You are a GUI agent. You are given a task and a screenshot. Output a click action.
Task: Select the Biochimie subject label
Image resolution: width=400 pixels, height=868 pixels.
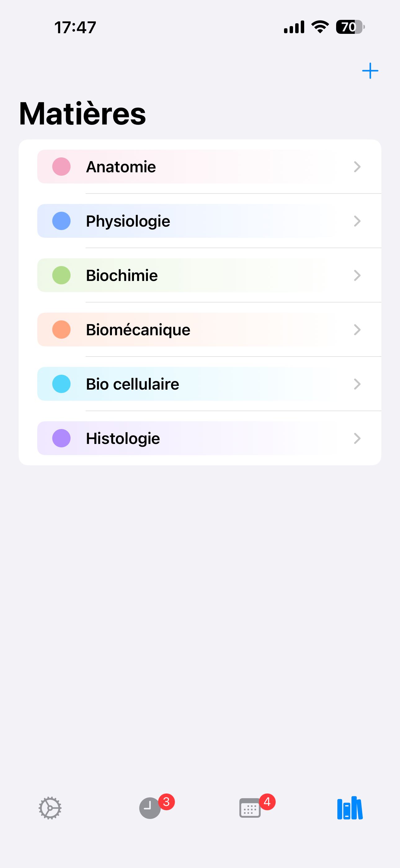click(x=122, y=275)
